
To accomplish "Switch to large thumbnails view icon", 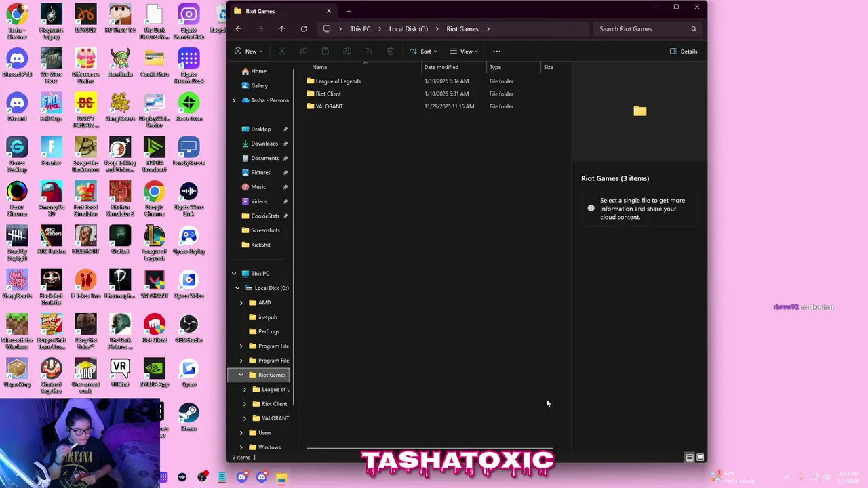I will [701, 457].
